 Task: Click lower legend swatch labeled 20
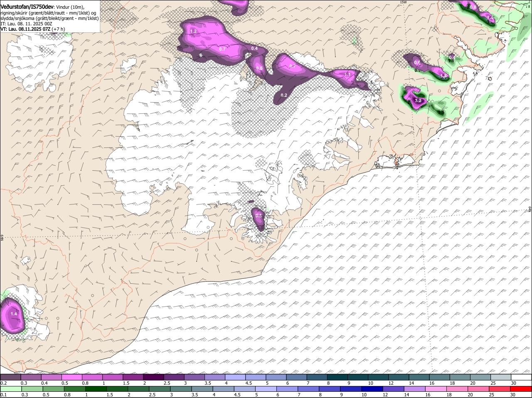click(479, 389)
